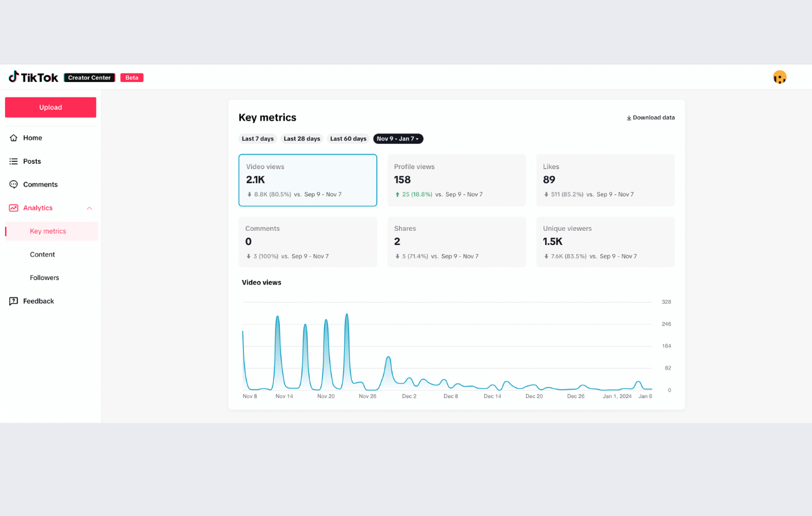Select the Analytics chart icon
The image size is (812, 516).
click(14, 208)
